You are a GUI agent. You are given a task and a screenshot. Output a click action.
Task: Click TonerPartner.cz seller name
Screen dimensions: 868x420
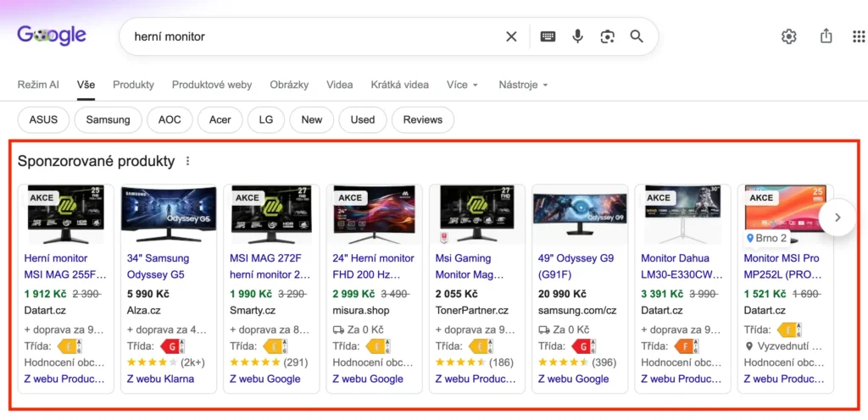471,311
